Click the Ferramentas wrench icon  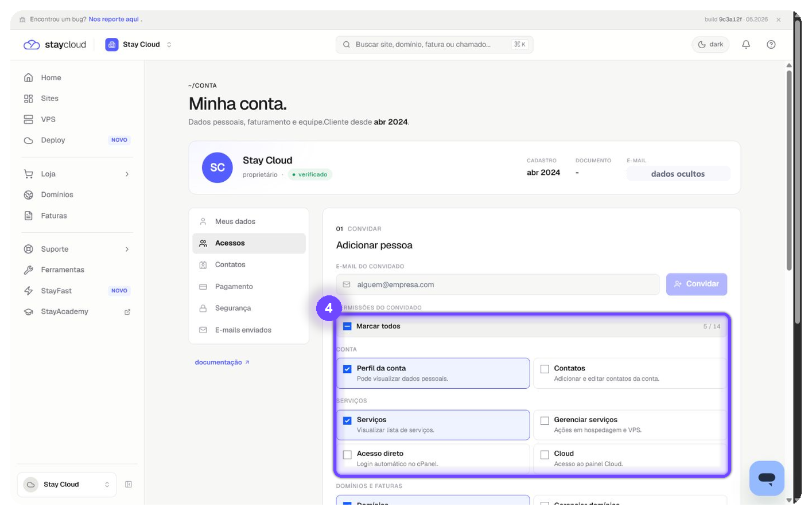pyautogui.click(x=28, y=270)
